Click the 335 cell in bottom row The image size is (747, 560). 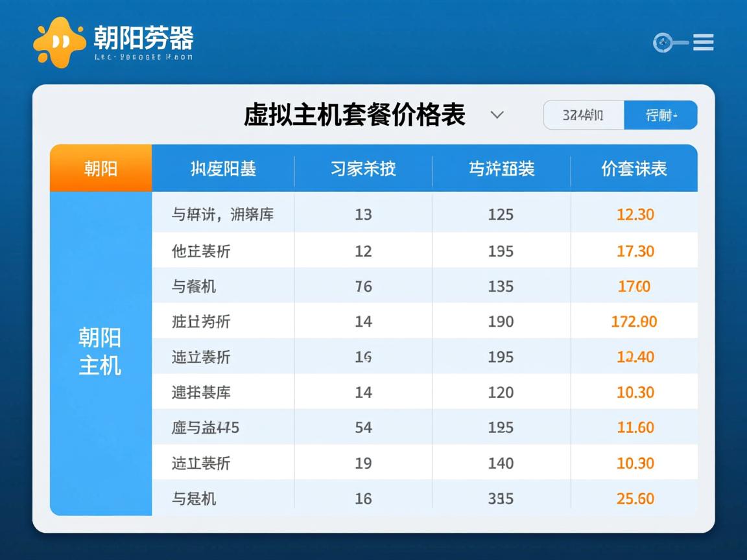coord(501,498)
